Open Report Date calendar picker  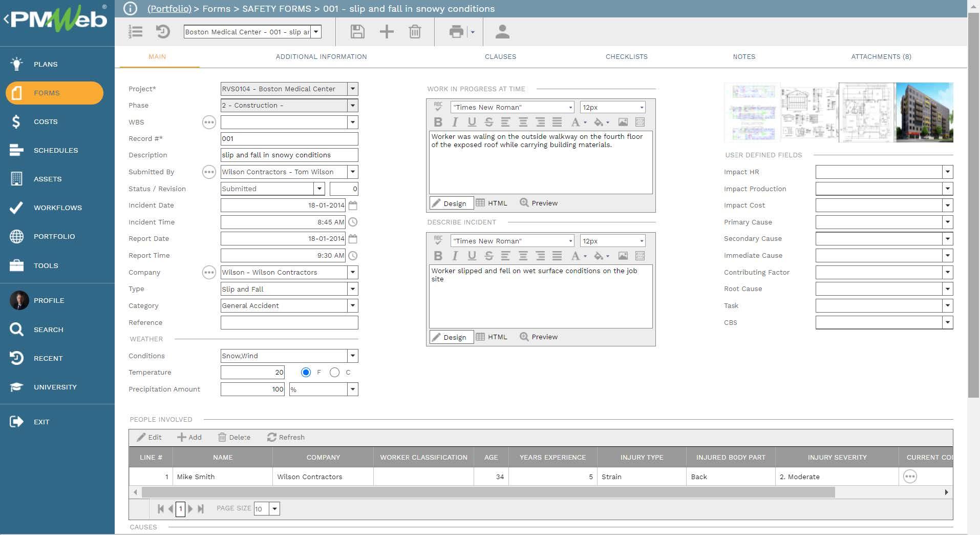coord(353,239)
